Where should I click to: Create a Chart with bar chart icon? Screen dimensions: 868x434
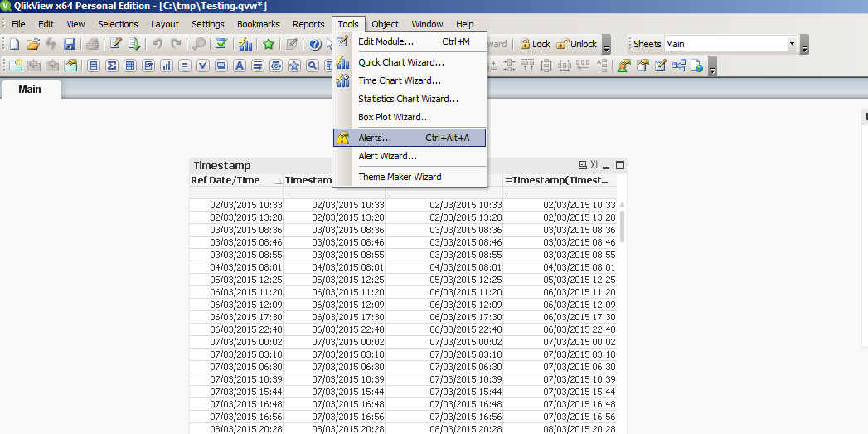pyautogui.click(x=167, y=66)
